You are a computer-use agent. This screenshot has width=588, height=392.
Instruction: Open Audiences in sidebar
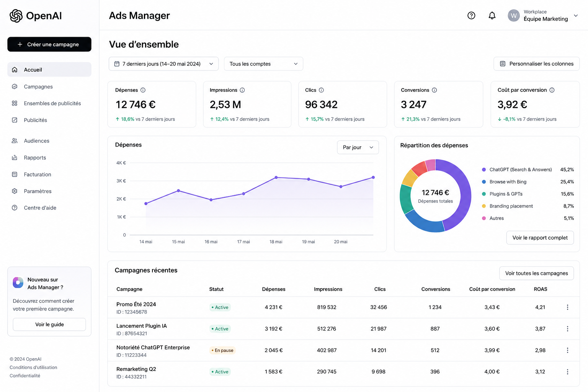tap(49, 141)
